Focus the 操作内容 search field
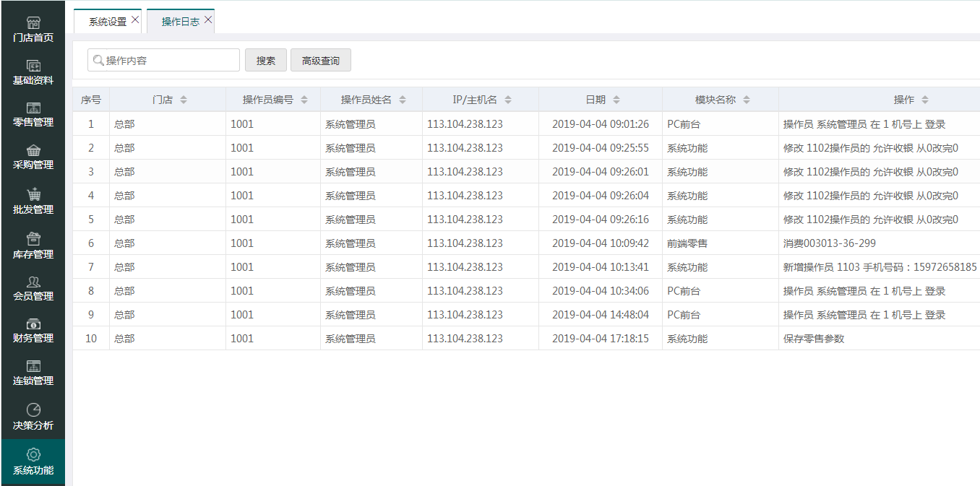Image resolution: width=980 pixels, height=486 pixels. click(x=170, y=61)
